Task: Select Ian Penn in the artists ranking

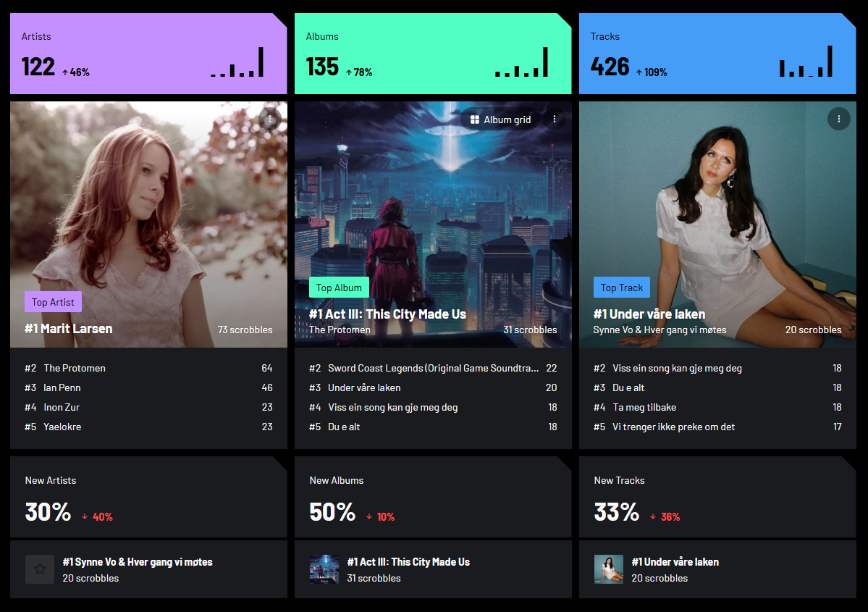Action: pos(62,387)
